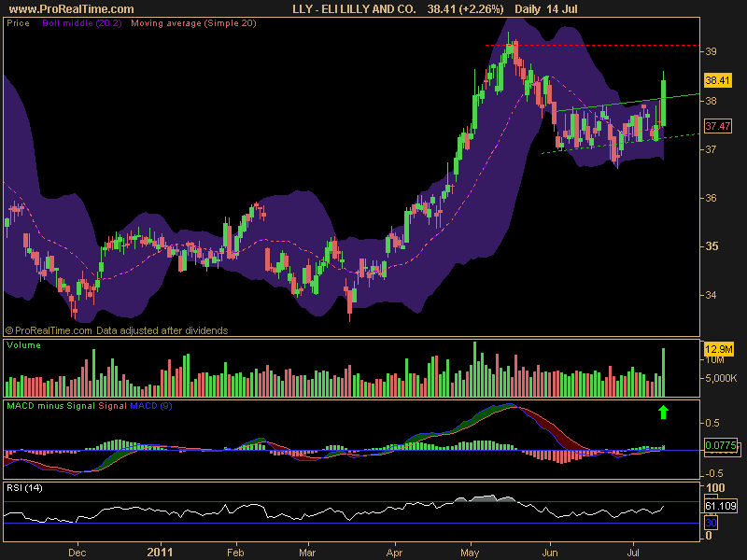Click the 37.47 moving average price tag
This screenshot has height=560, width=747.
point(716,126)
